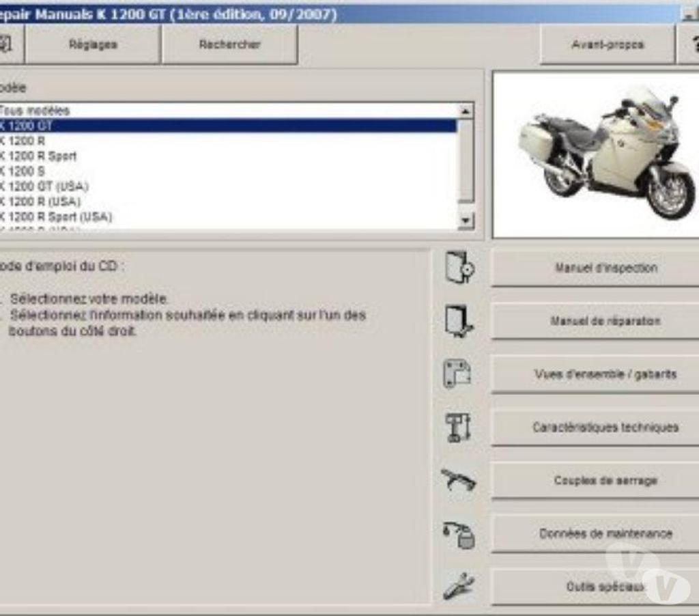The height and width of the screenshot is (616, 699).
Task: Click the technical characteristics piston icon
Action: point(459,427)
